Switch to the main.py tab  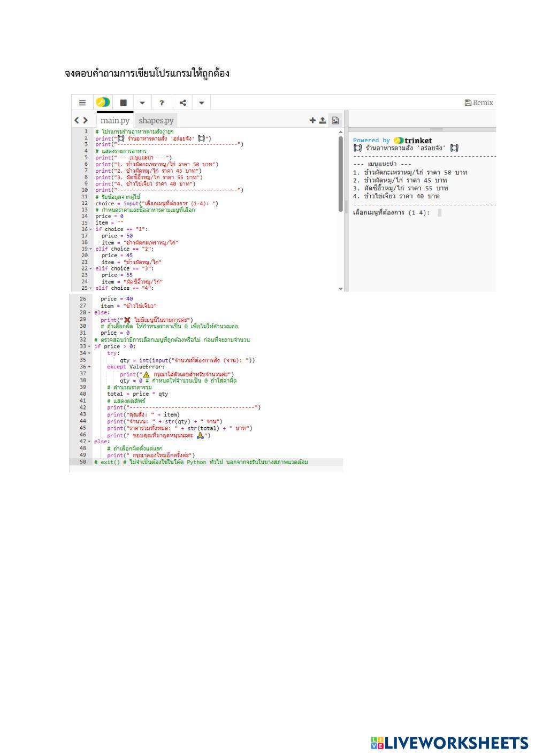[x=115, y=121]
